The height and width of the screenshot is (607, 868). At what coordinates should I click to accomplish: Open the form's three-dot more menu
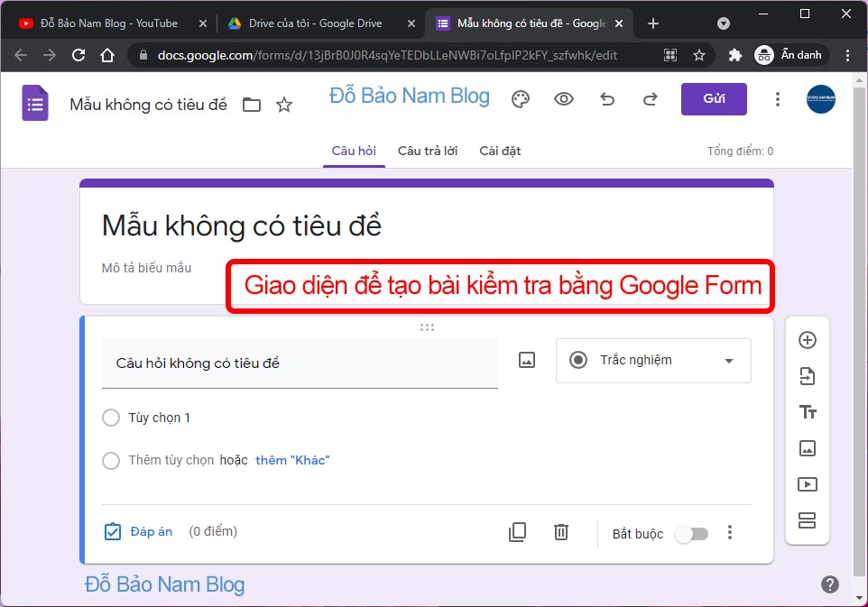tap(778, 99)
